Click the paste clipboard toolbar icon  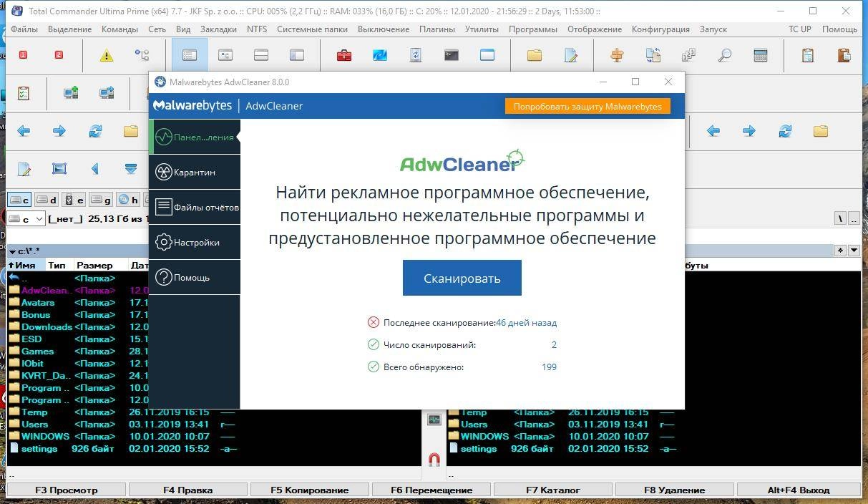[x=844, y=55]
